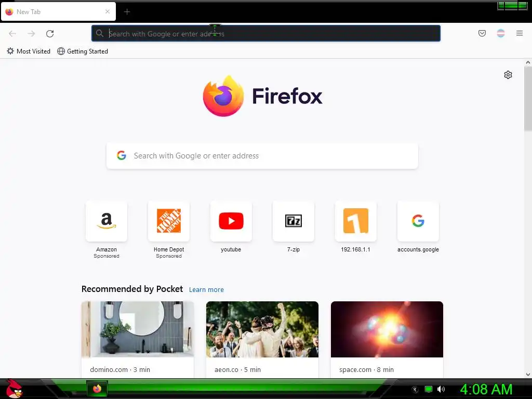
Task: Open Most Visited bookmarks folder
Action: [29, 51]
